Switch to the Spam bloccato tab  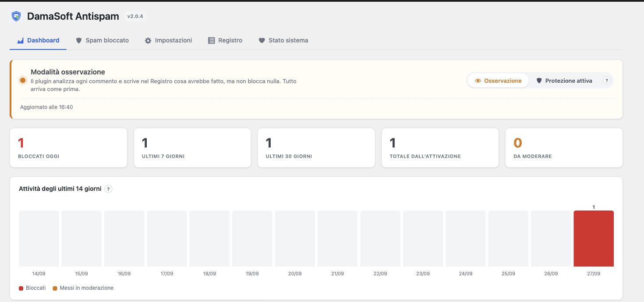pyautogui.click(x=102, y=40)
